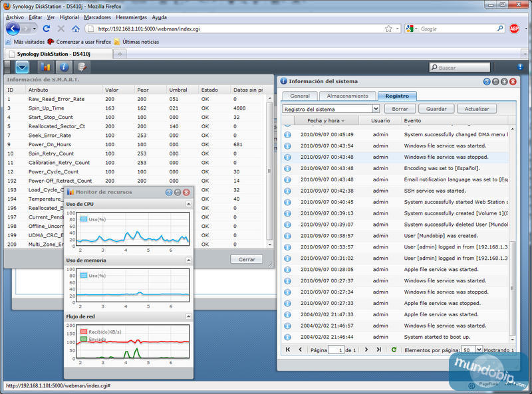Refresh the log list with the green icon
The width and height of the screenshot is (532, 394).
tap(394, 349)
